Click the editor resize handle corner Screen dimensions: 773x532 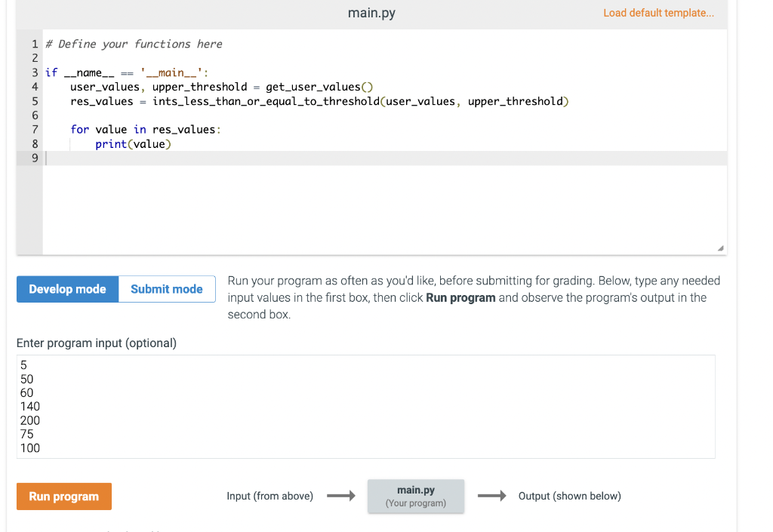click(721, 248)
